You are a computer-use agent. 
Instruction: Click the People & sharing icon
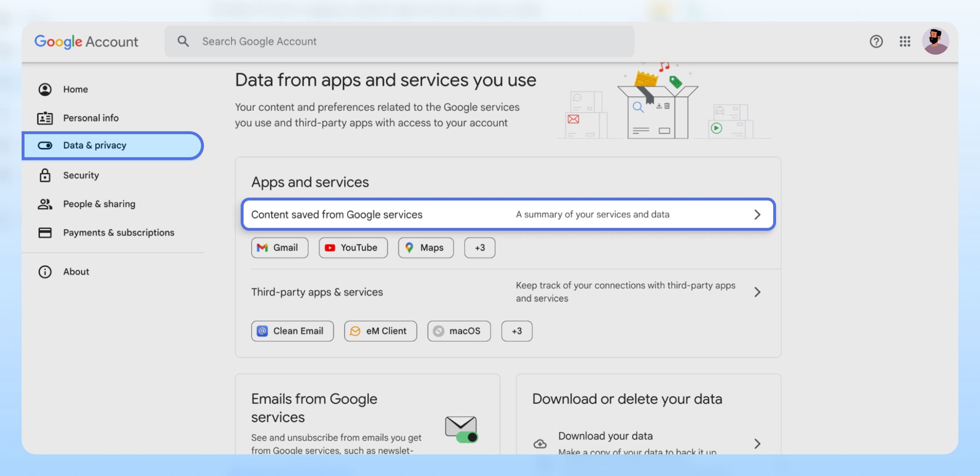click(x=45, y=204)
